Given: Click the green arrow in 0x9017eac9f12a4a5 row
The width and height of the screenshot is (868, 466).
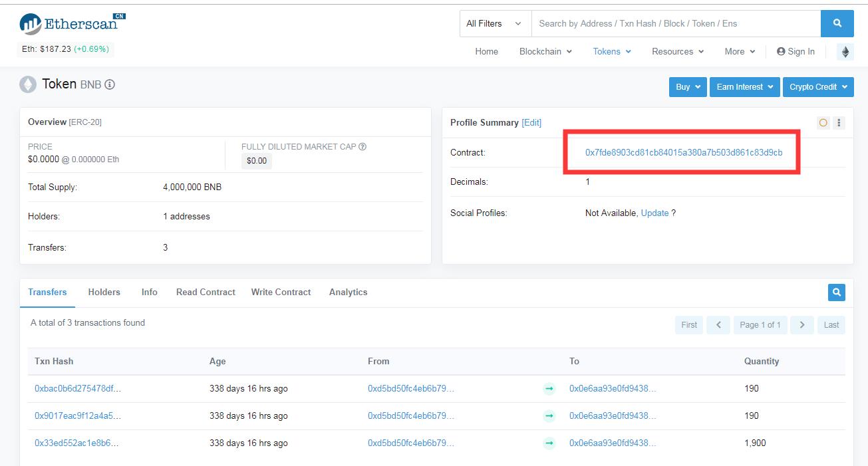Looking at the screenshot, I should [x=549, y=416].
